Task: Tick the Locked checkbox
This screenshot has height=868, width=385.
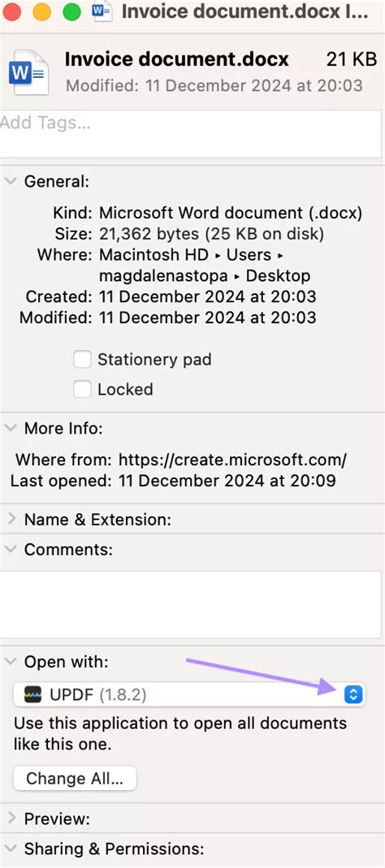Action: (83, 390)
